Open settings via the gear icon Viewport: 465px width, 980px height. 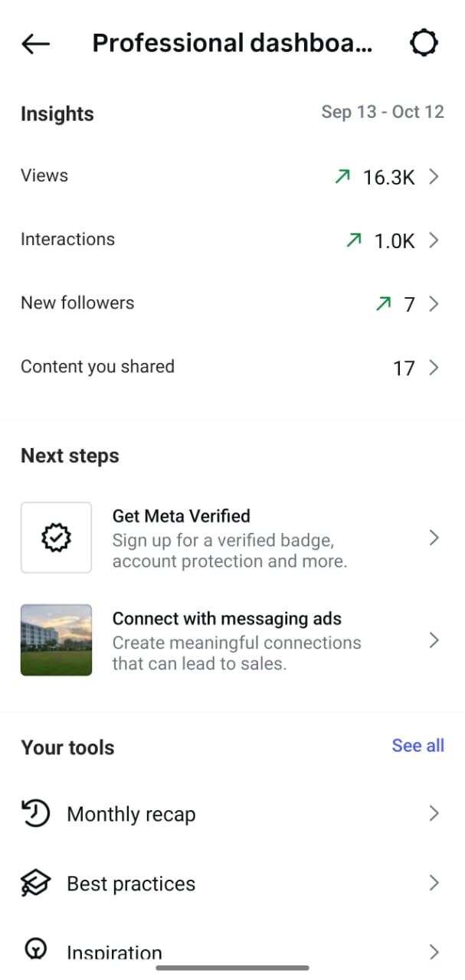click(424, 44)
